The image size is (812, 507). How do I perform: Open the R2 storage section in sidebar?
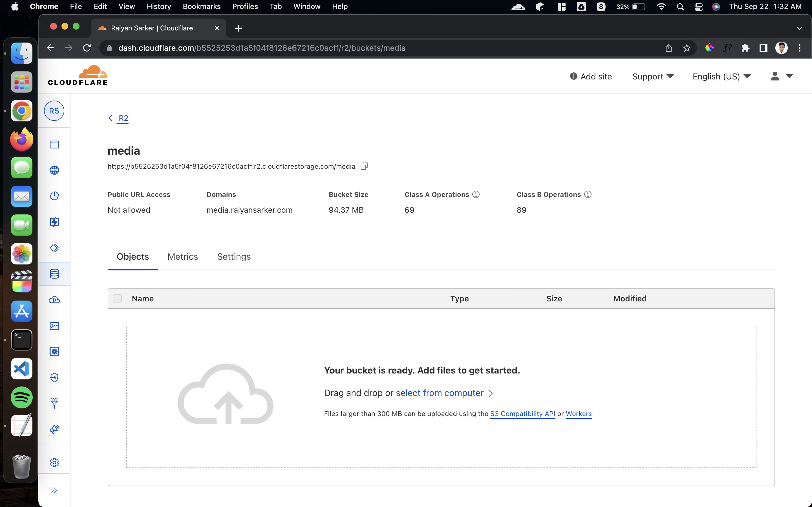click(54, 274)
